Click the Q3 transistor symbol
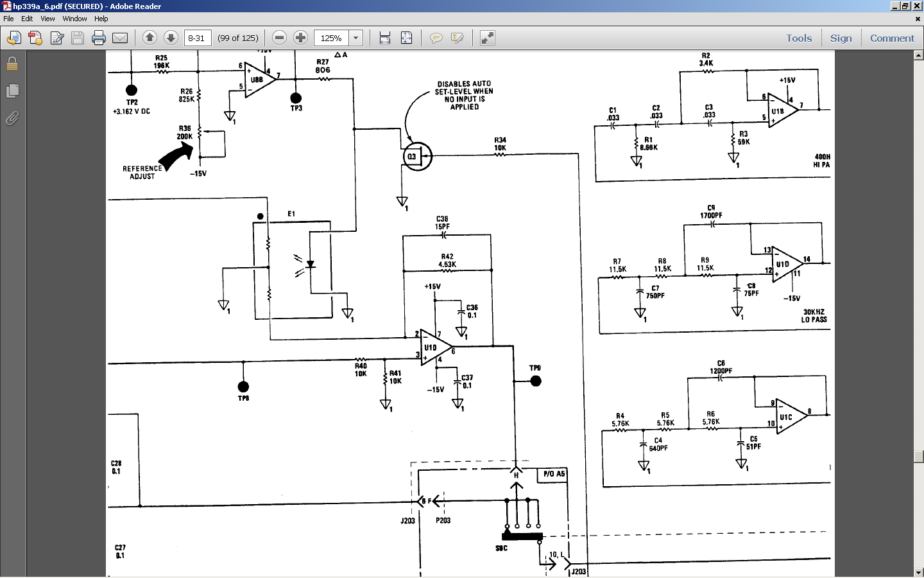Screen dimensions: 924x578 [x=417, y=156]
